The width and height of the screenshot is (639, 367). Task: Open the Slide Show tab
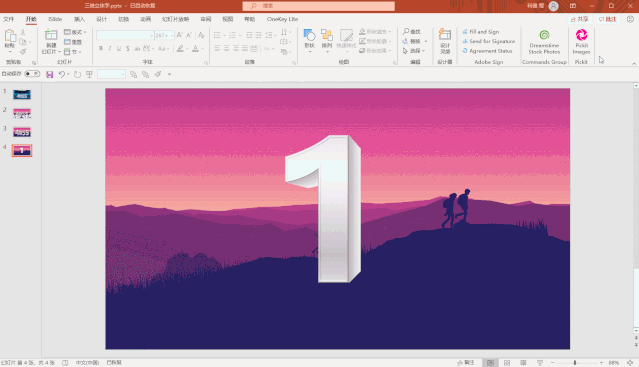176,19
